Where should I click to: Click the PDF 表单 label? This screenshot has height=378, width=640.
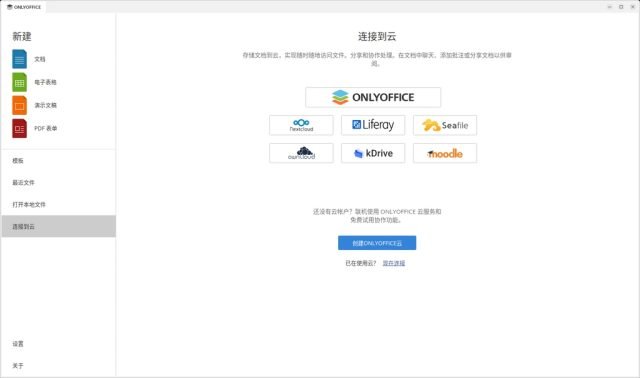coord(46,129)
